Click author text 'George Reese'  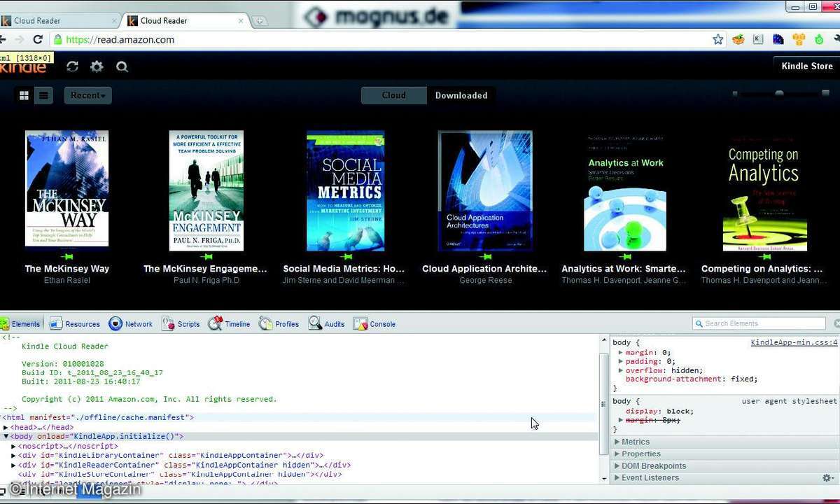click(x=485, y=281)
